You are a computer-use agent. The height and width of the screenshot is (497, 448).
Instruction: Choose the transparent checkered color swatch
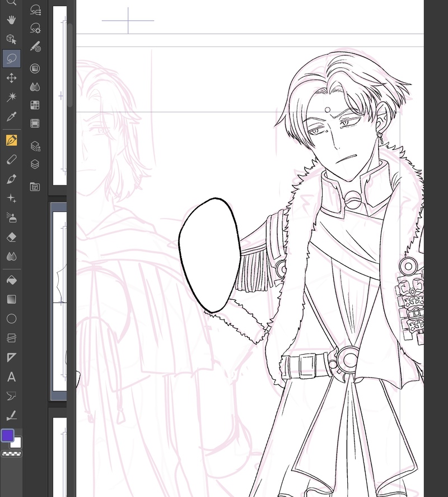pos(12,454)
